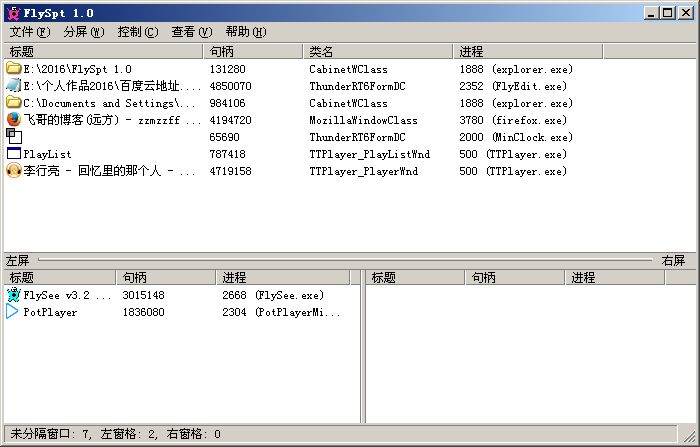Click handle value 65690
This screenshot has height=447, width=700.
pyautogui.click(x=224, y=137)
